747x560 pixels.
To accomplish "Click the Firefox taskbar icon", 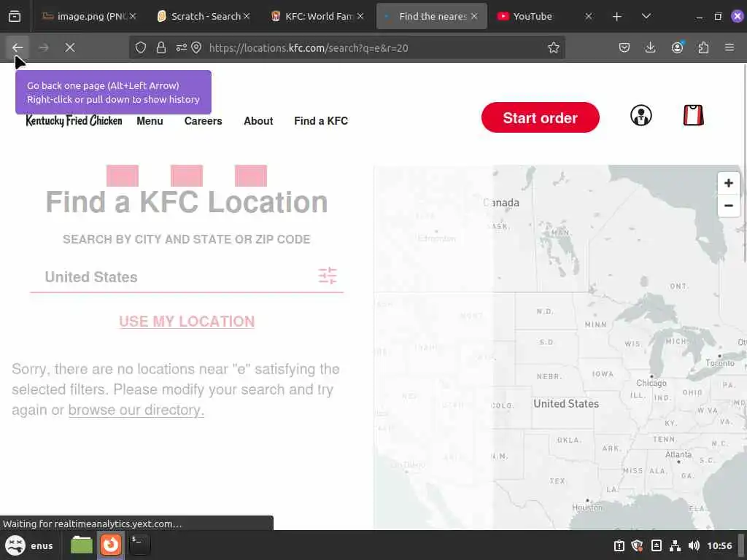I will pyautogui.click(x=111, y=545).
